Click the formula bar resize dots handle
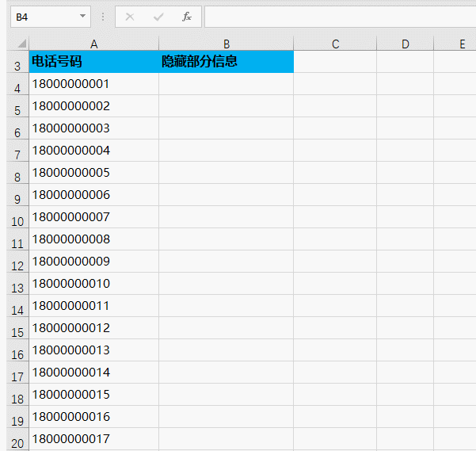This screenshot has height=451, width=476. coord(103,17)
